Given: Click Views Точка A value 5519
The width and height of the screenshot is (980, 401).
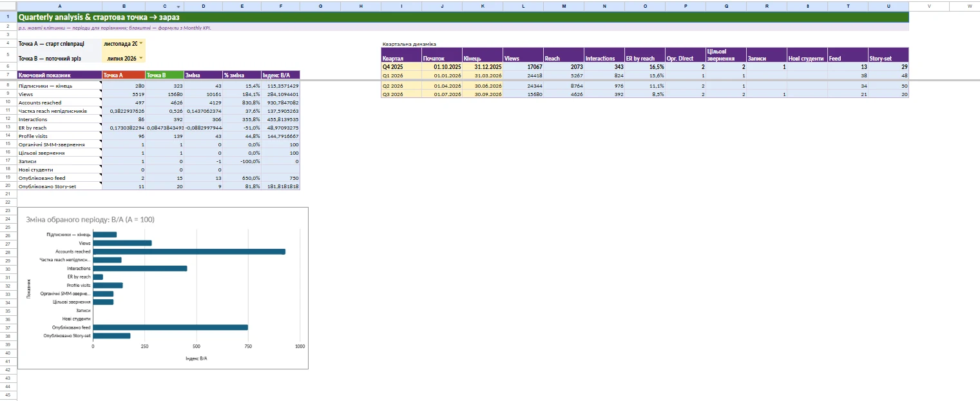Looking at the screenshot, I should pyautogui.click(x=124, y=94).
